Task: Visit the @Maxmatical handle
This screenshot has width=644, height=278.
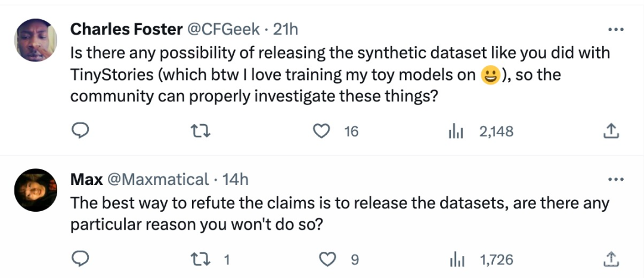Action: tap(158, 179)
